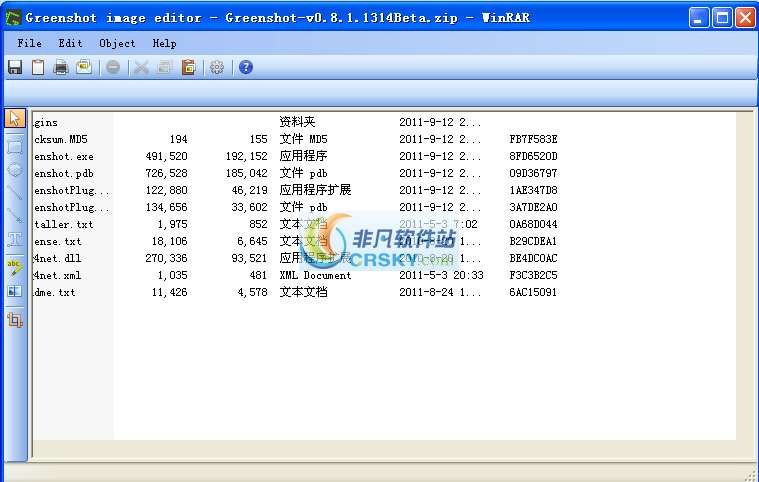Click the 'enshot.pdb' file name
Image resolution: width=759 pixels, height=482 pixels.
64,173
